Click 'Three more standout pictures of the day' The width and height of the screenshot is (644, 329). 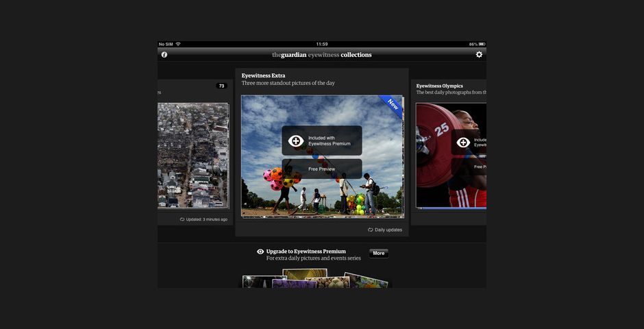pos(288,83)
